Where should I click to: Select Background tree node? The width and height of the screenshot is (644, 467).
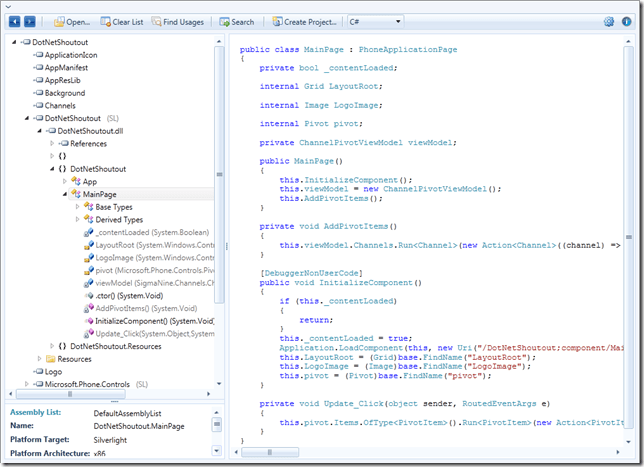[65, 93]
